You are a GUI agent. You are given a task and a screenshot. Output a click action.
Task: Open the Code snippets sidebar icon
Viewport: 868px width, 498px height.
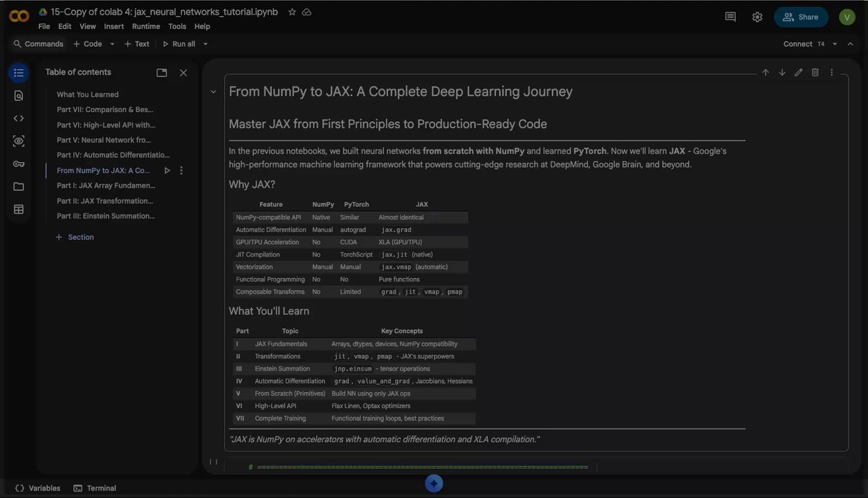[19, 118]
